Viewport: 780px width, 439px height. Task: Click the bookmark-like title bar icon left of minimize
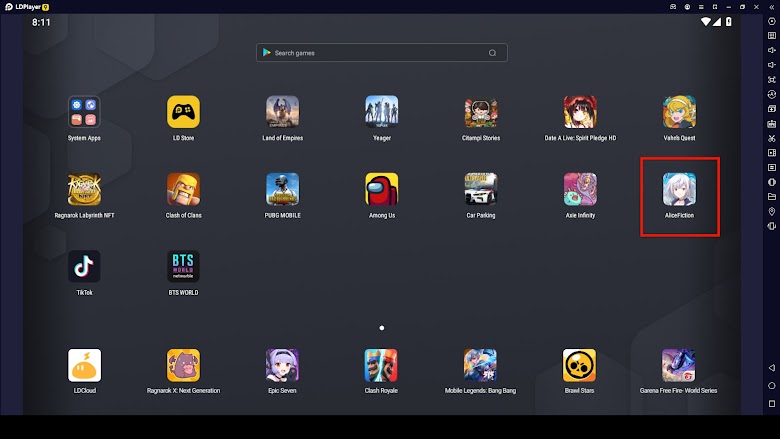coord(715,7)
